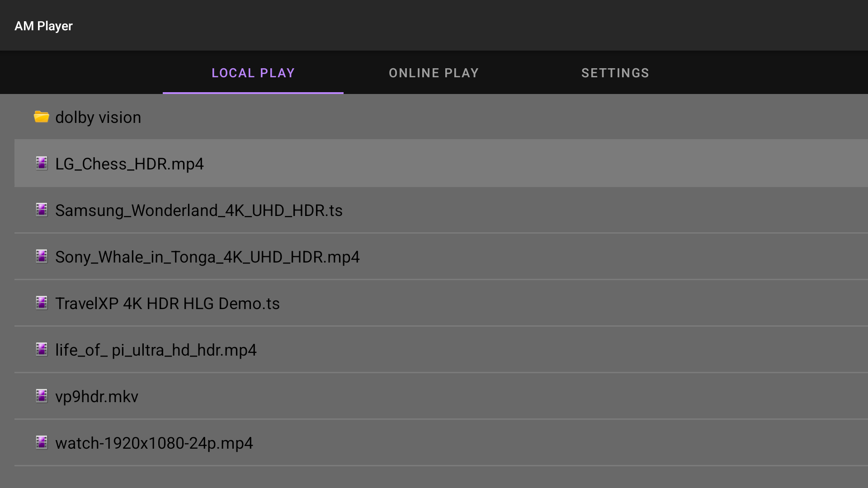The height and width of the screenshot is (488, 868).
Task: Open the watch-1920x1080-24p.mp4 file name
Action: 154,443
